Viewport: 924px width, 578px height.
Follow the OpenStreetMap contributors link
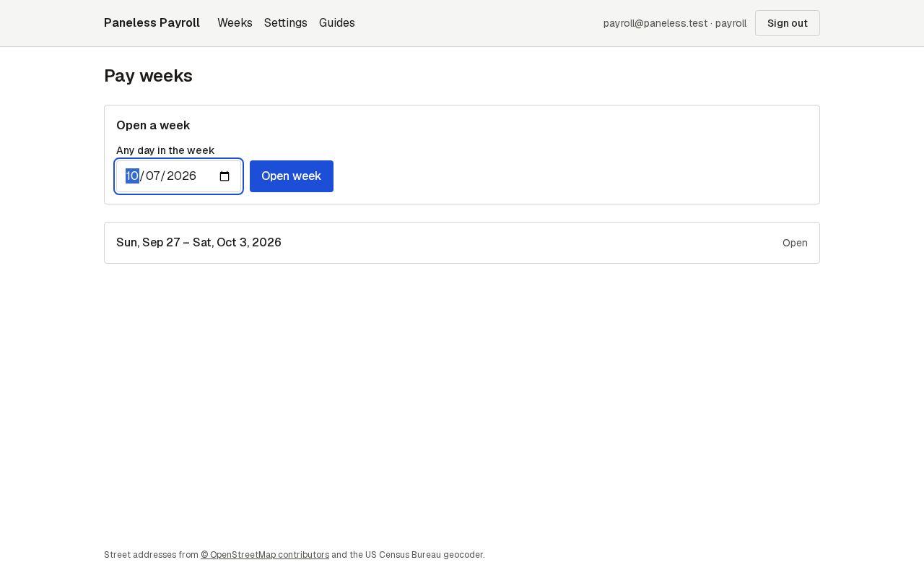coord(265,555)
